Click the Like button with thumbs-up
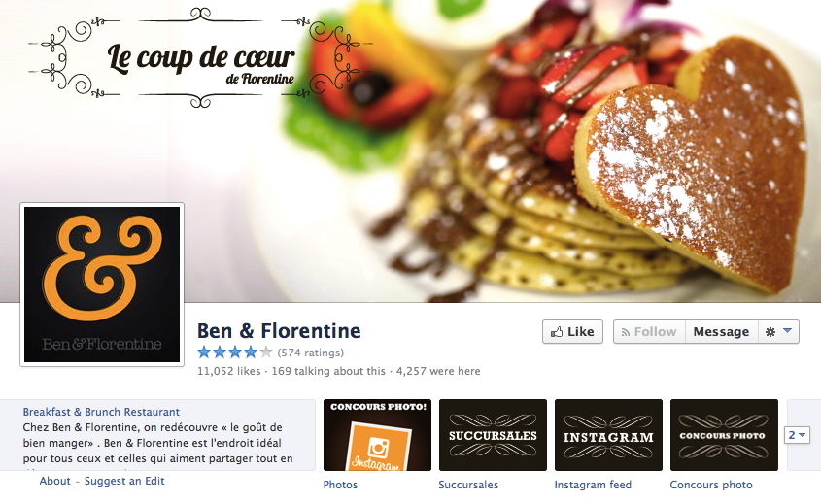 click(572, 332)
